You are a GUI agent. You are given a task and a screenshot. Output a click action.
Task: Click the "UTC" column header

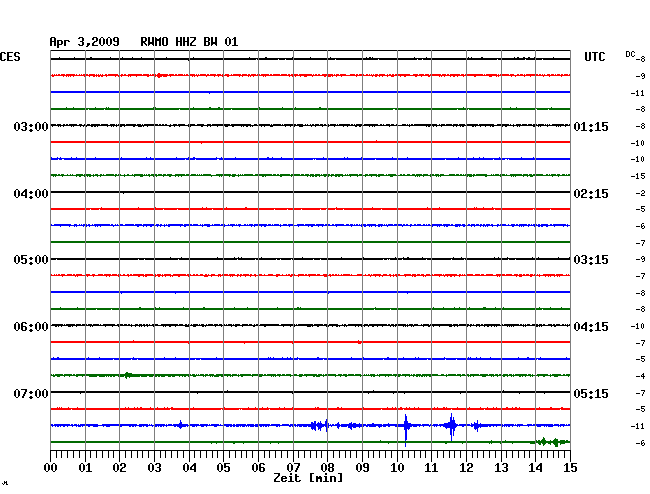click(x=594, y=57)
